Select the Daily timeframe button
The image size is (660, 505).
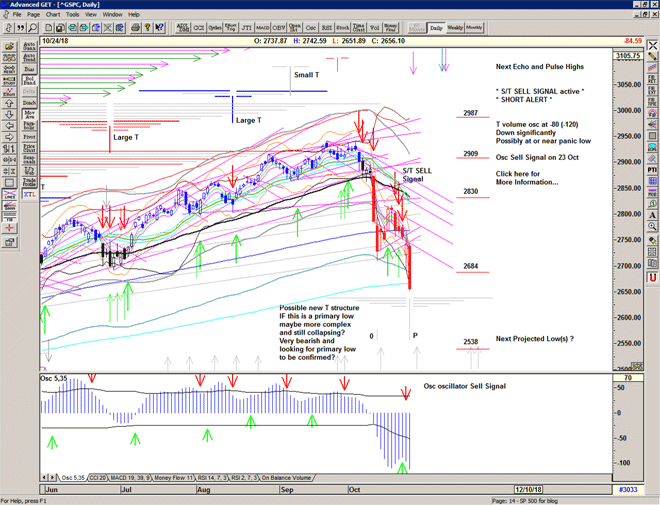click(x=436, y=28)
